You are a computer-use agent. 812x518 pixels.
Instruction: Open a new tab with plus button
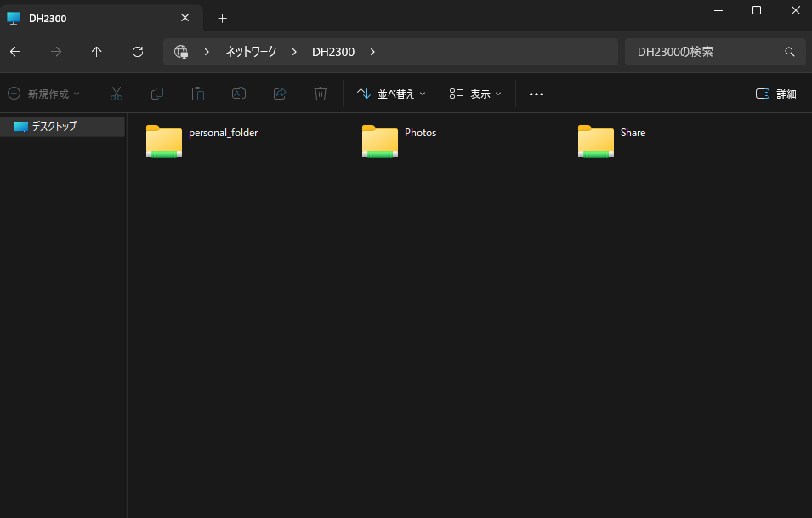point(222,18)
